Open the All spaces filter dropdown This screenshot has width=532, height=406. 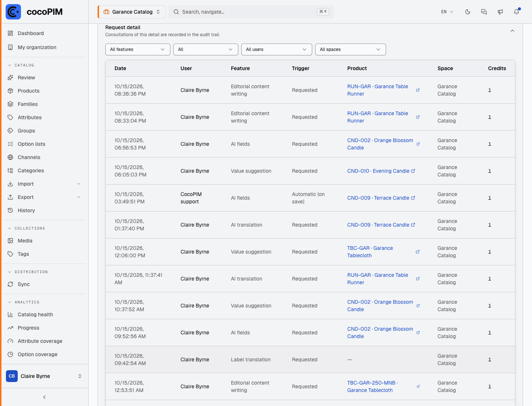coord(351,49)
